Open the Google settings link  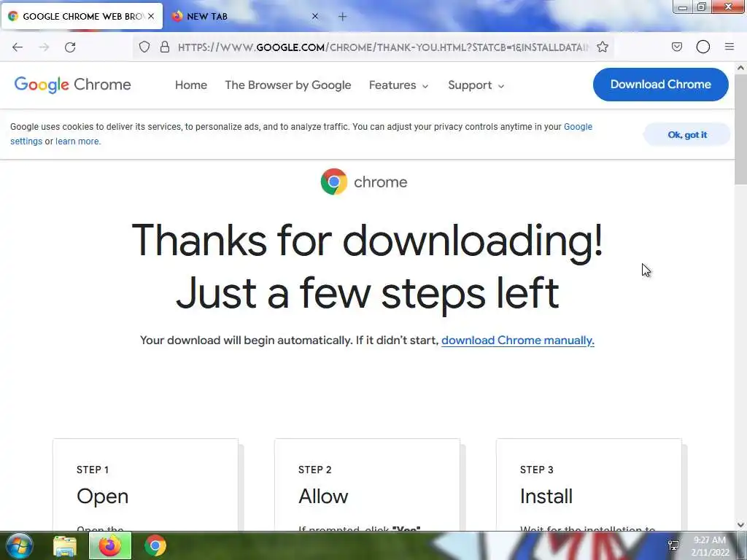[x=578, y=127]
